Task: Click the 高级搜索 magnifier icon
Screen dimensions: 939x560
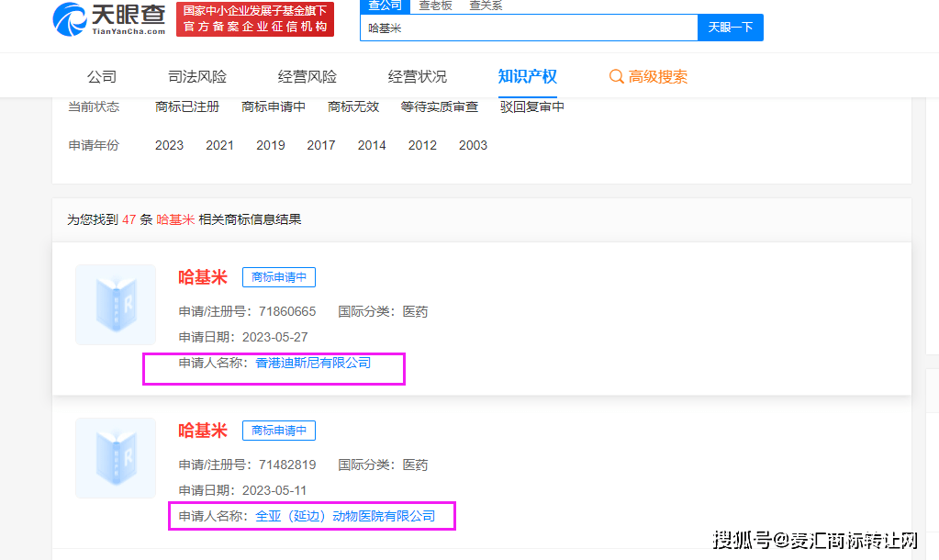Action: 617,77
